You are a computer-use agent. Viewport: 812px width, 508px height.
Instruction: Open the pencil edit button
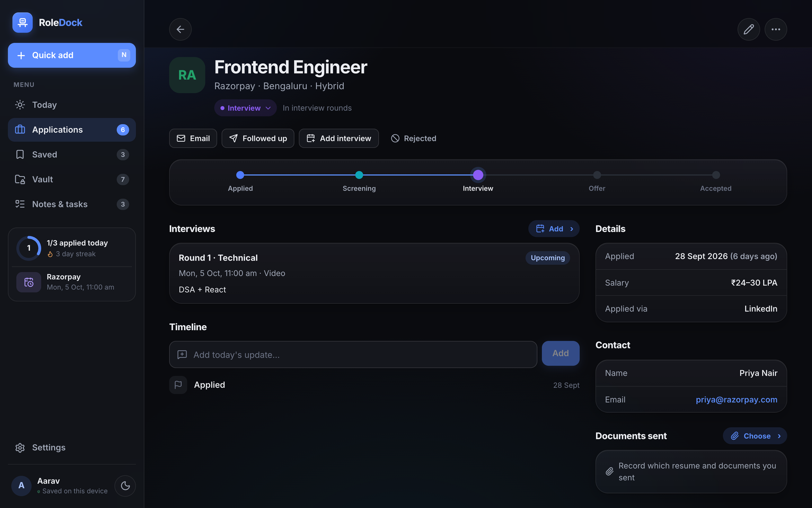tap(749, 29)
